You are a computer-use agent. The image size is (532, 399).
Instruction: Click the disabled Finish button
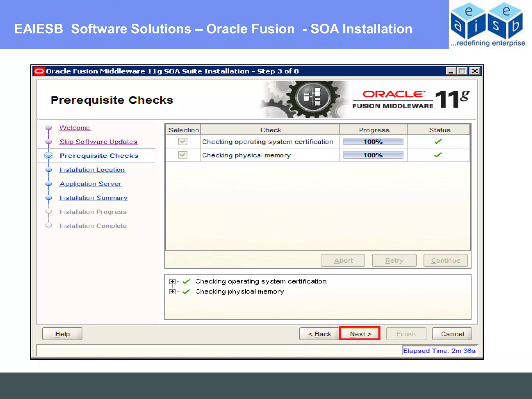(406, 334)
